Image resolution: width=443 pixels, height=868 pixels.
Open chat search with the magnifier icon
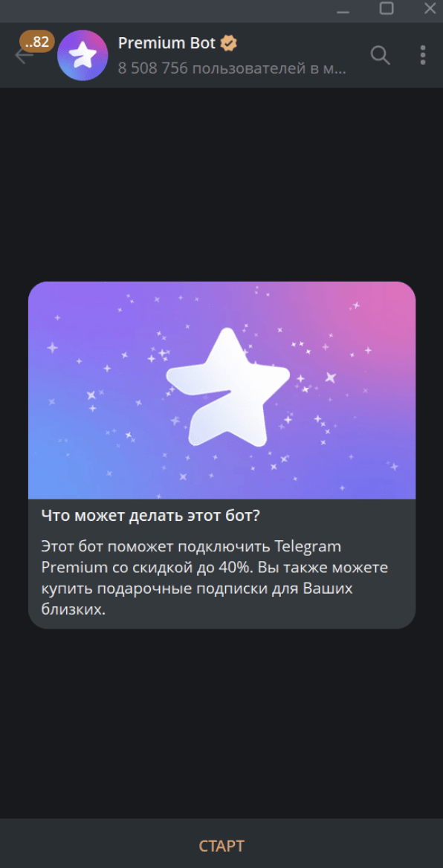click(x=380, y=55)
